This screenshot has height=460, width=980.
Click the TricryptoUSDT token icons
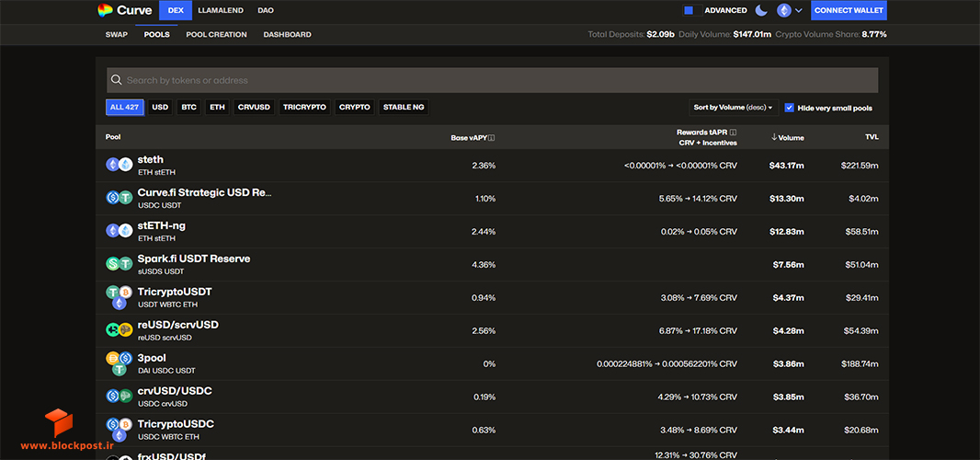point(119,297)
